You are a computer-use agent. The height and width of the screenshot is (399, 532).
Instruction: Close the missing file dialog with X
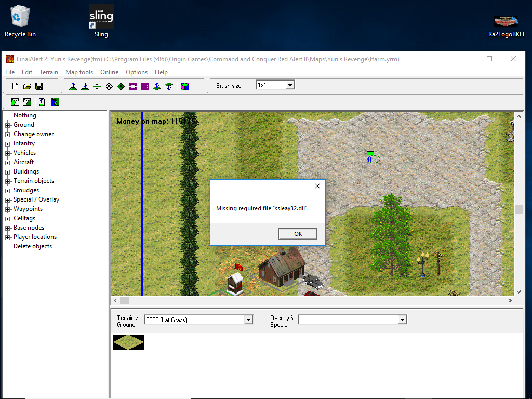pos(317,186)
